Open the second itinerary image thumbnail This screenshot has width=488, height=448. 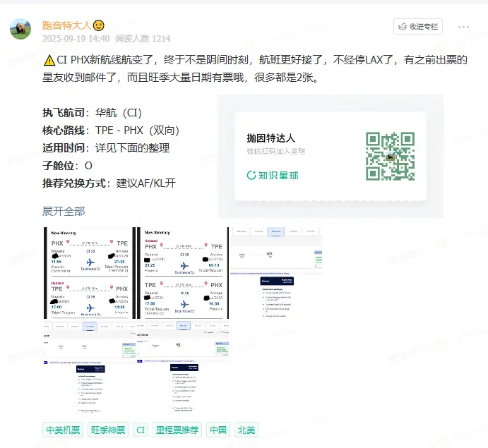181,272
